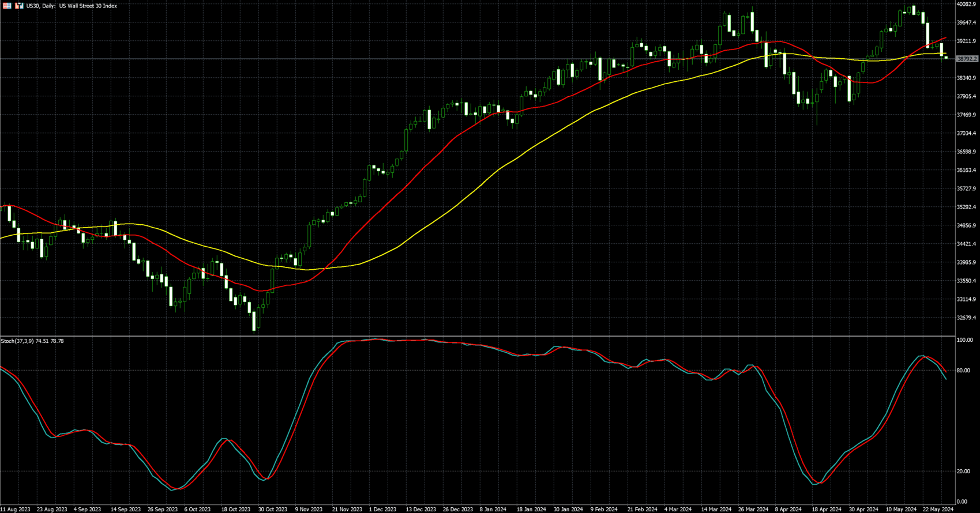Image resolution: width=980 pixels, height=513 pixels.
Task: Select the highlighted current price label 38792.2
Action: coord(967,59)
